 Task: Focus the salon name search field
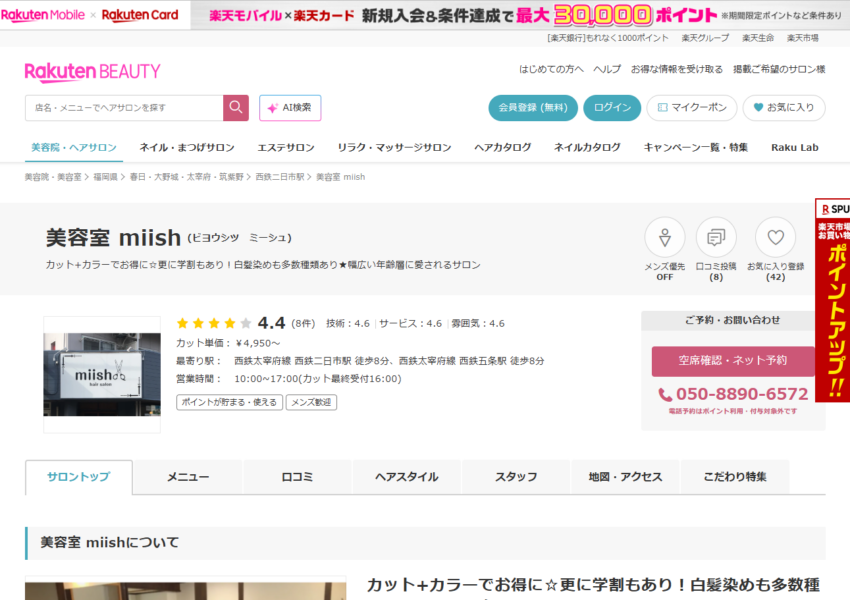(124, 108)
